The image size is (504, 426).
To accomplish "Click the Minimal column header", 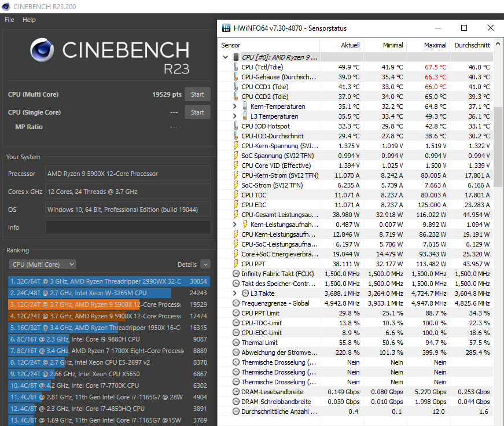I will pyautogui.click(x=385, y=45).
